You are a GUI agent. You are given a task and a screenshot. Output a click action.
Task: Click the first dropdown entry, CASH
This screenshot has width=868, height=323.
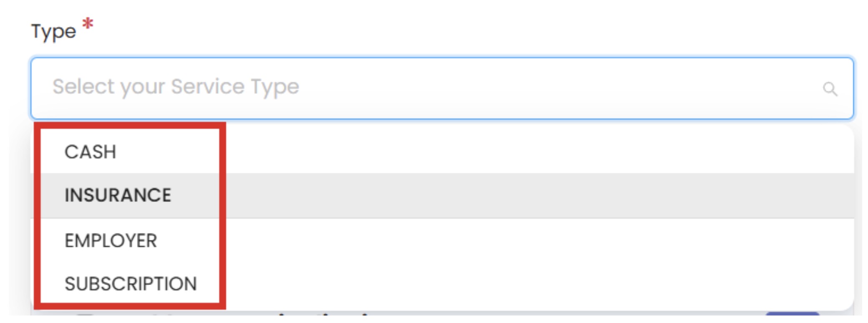(91, 152)
